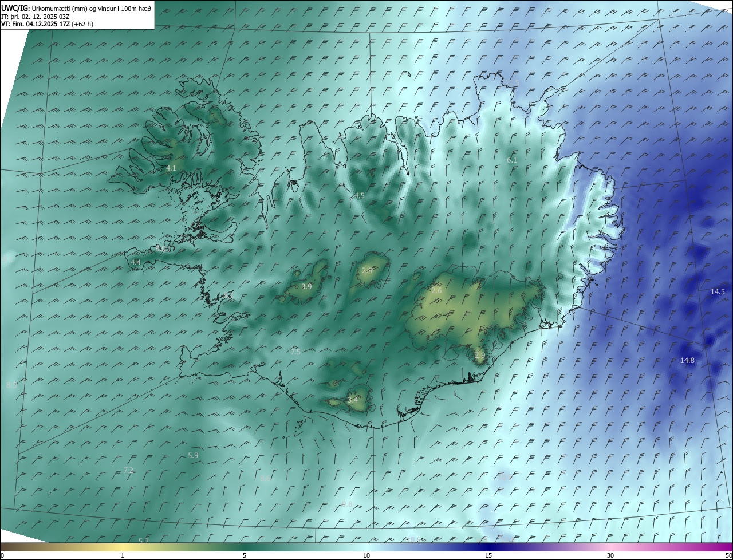Click the 5.7 value just above the colour scale
Screen dimensions: 733x560
click(x=144, y=541)
